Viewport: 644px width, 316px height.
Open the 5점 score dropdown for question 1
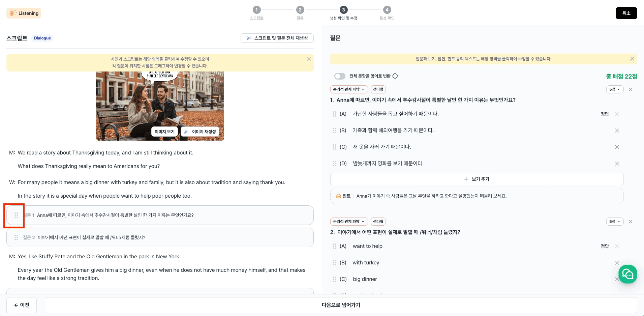[615, 89]
